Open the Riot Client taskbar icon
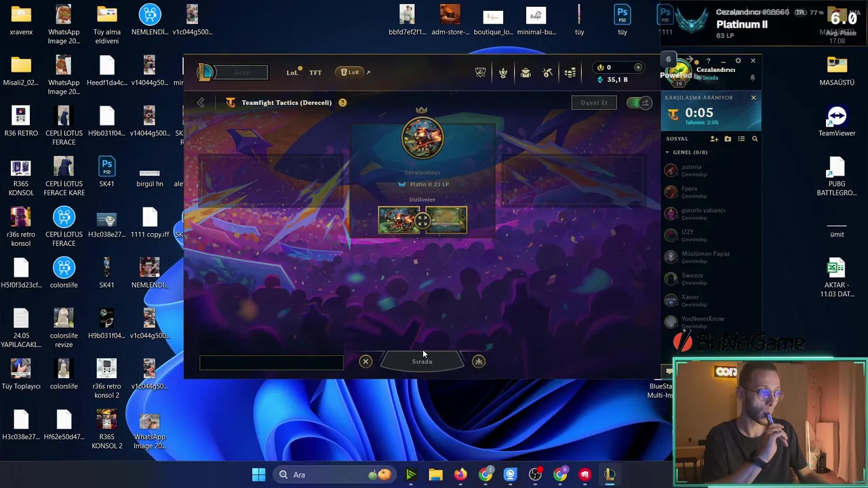 click(585, 474)
